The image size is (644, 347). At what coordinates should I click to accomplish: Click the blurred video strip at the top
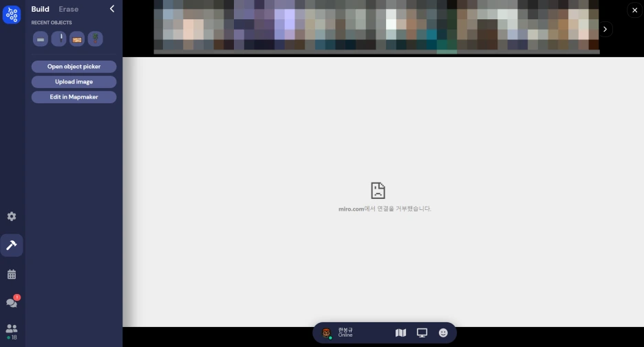pos(376,27)
